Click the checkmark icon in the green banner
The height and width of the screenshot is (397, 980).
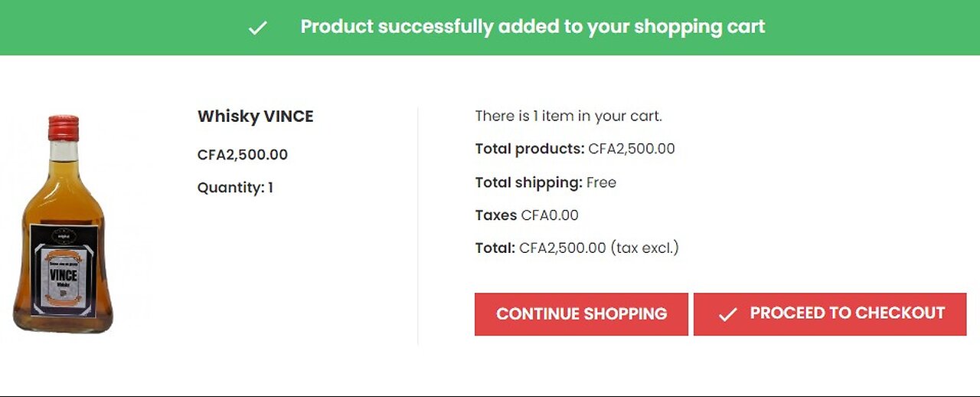coord(258,28)
